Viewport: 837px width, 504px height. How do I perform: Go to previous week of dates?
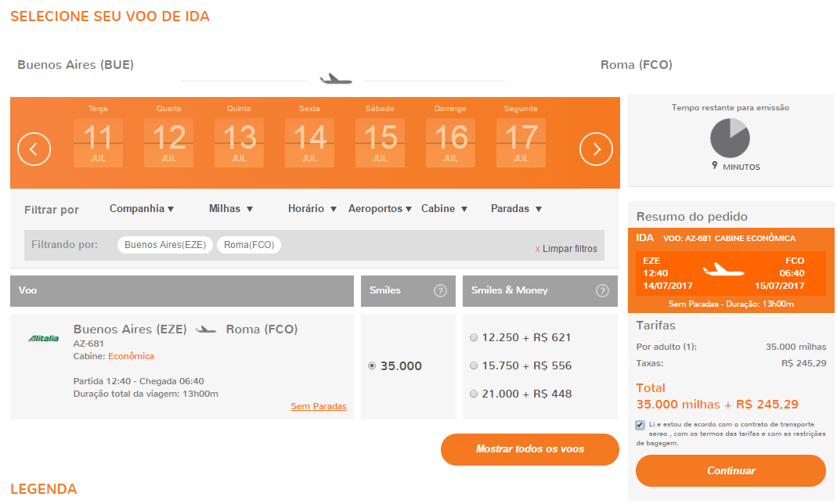[x=34, y=149]
